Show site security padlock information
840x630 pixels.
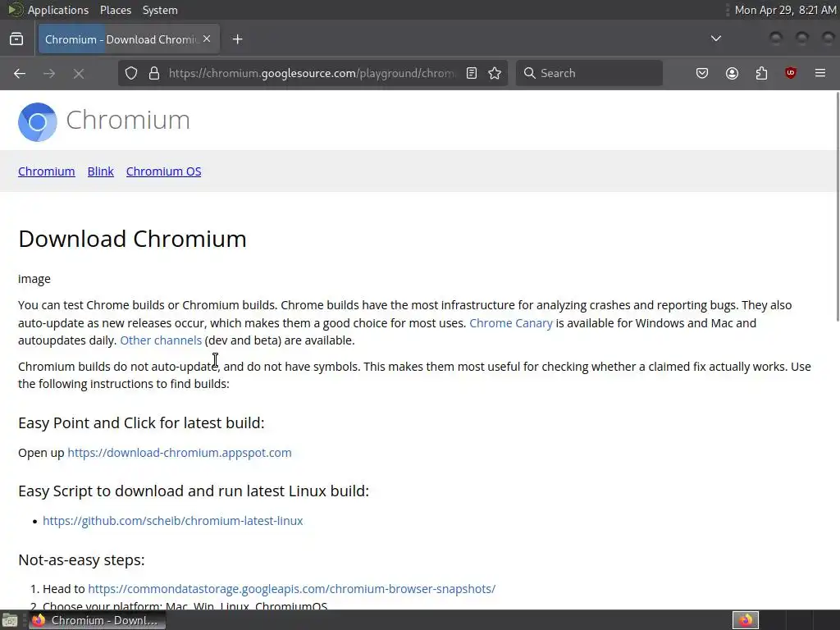pos(154,73)
